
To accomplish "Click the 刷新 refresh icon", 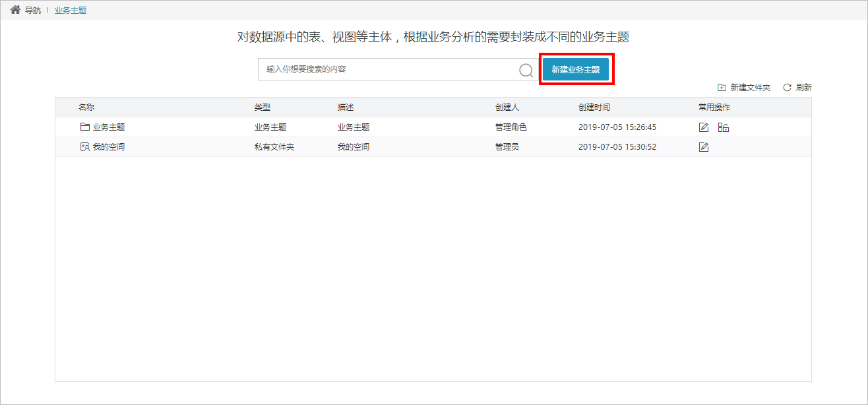I will pos(787,87).
